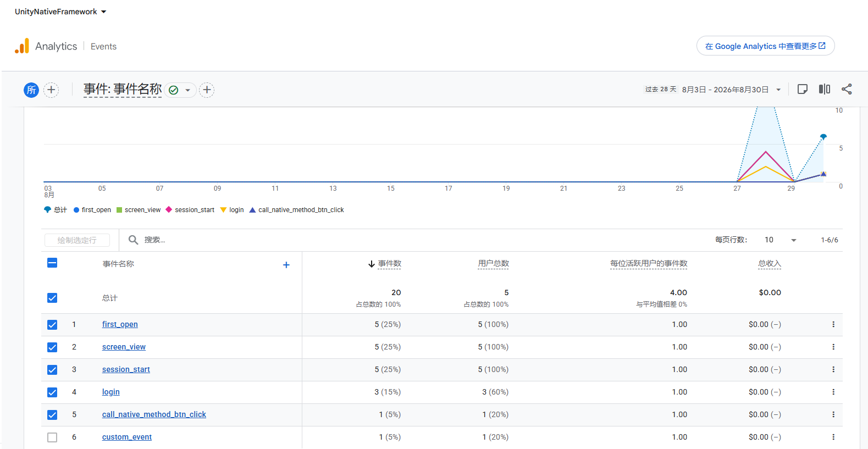The image size is (868, 449).
Task: Open the call_native_method_btn_click event link
Action: (154, 414)
